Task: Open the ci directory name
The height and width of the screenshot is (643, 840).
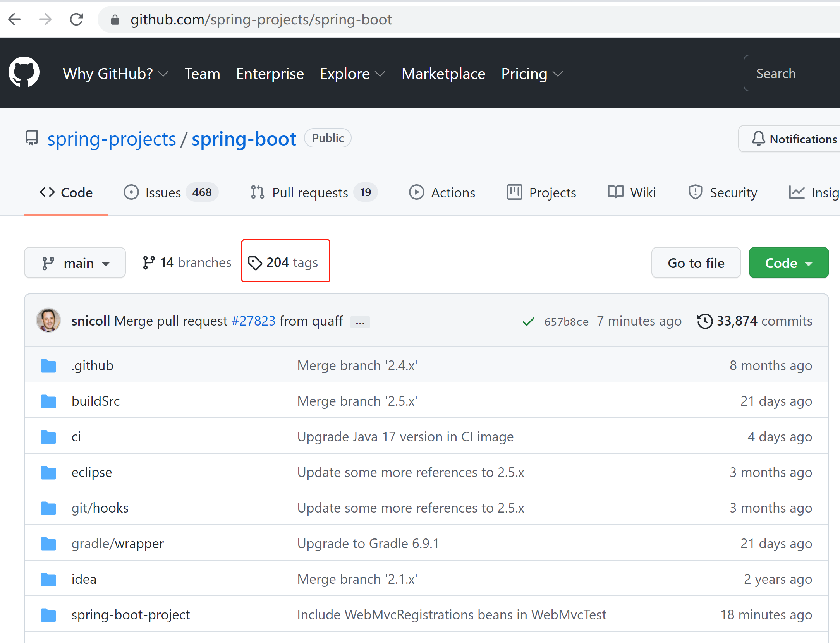Action: point(76,437)
